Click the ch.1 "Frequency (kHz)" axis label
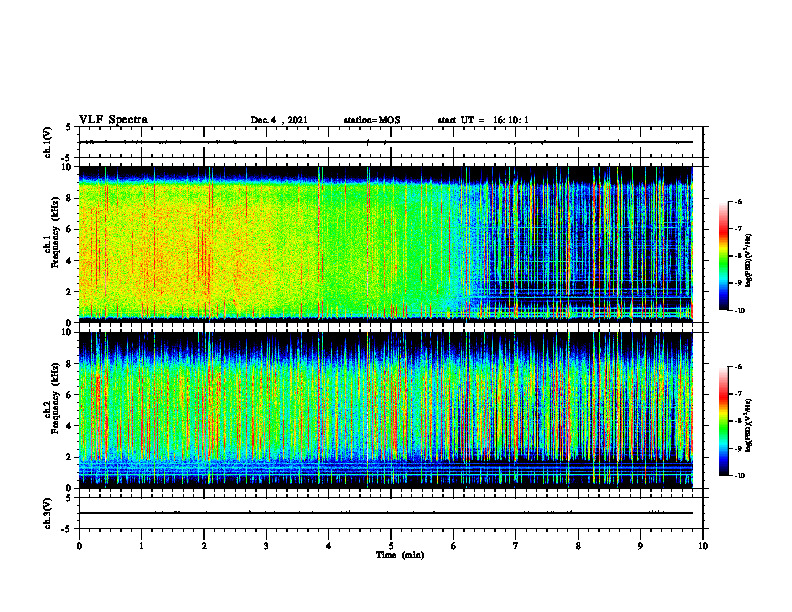This screenshot has width=792, height=612. tap(55, 233)
